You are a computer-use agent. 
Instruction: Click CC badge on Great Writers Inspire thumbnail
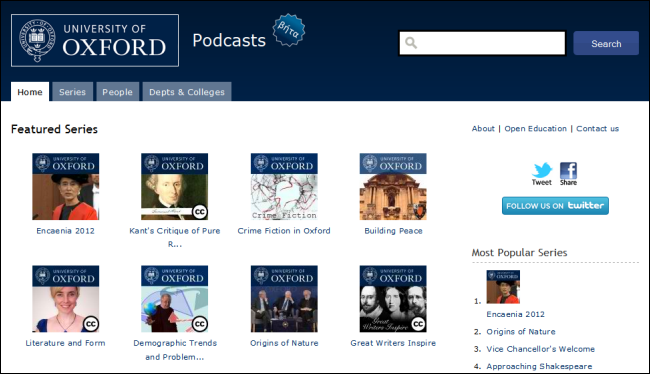(x=418, y=324)
